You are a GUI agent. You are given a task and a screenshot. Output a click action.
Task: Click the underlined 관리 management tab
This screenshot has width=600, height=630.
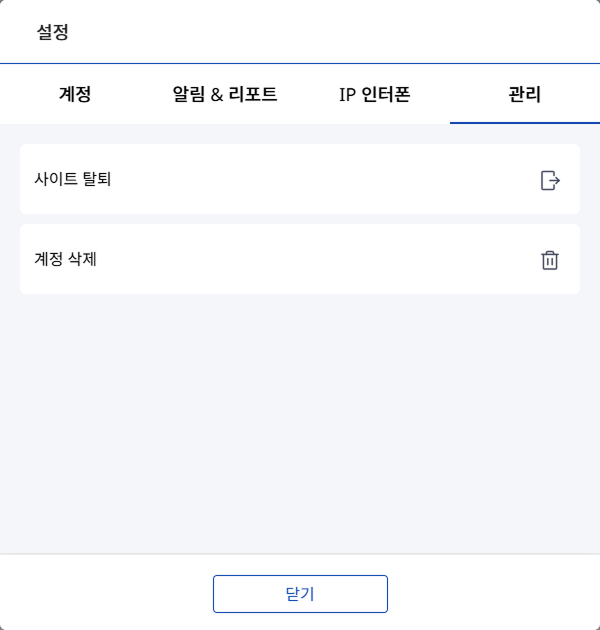(525, 95)
